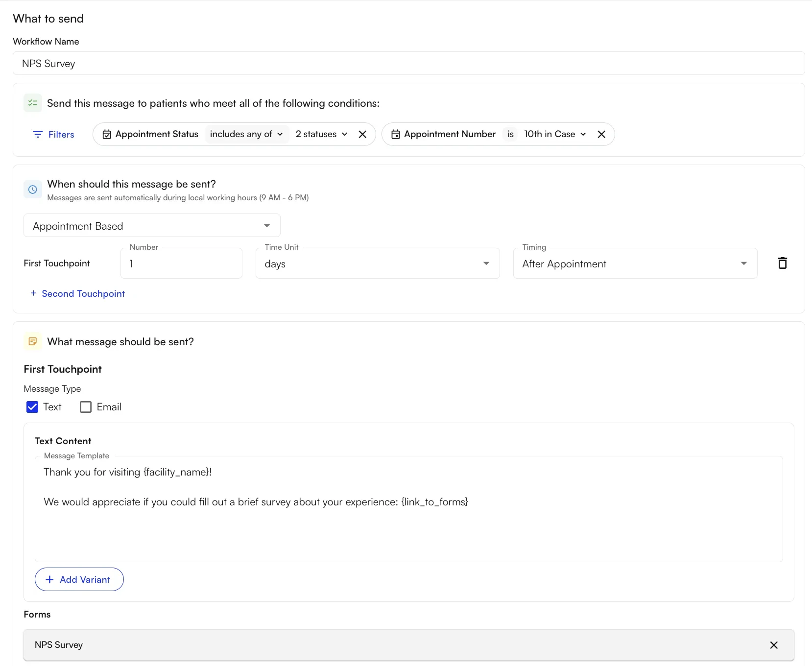Click the Filters funnel icon
The image size is (812, 666).
pyautogui.click(x=38, y=134)
